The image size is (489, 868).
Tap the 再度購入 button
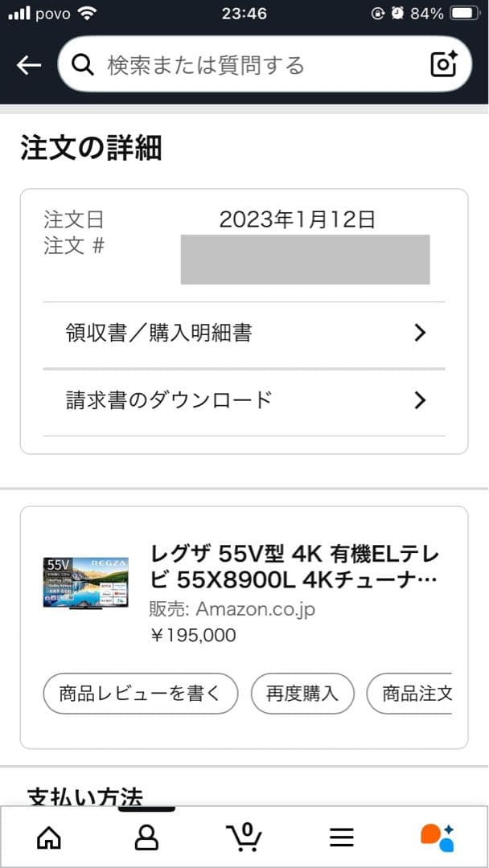(302, 693)
